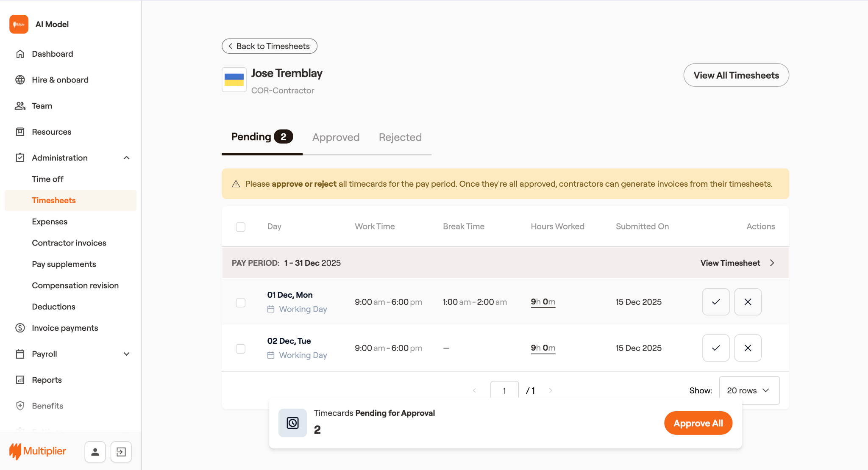The height and width of the screenshot is (470, 868).
Task: Click the logout icon in sidebar footer
Action: click(121, 452)
